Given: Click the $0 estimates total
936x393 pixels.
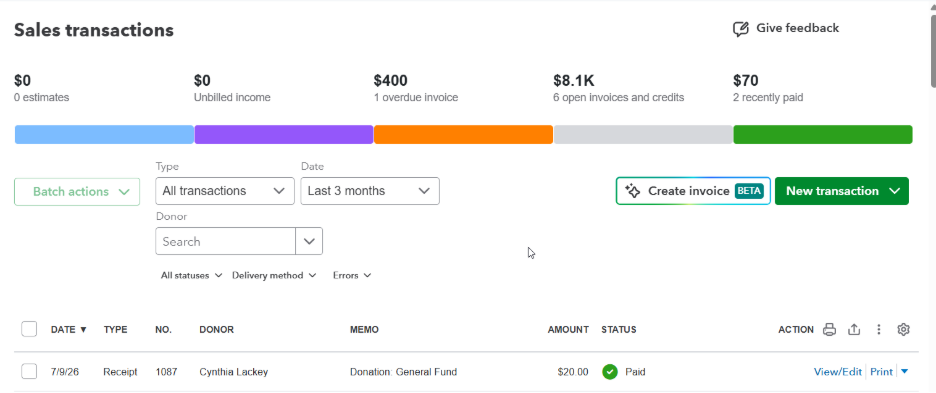Looking at the screenshot, I should click(22, 80).
